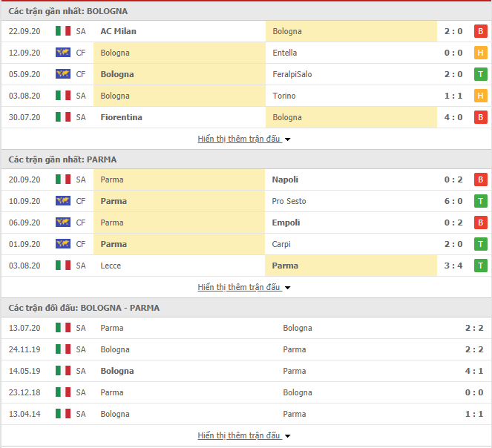492x448 pixels.
Task: Open the Fiorentina team link
Action: point(121,117)
